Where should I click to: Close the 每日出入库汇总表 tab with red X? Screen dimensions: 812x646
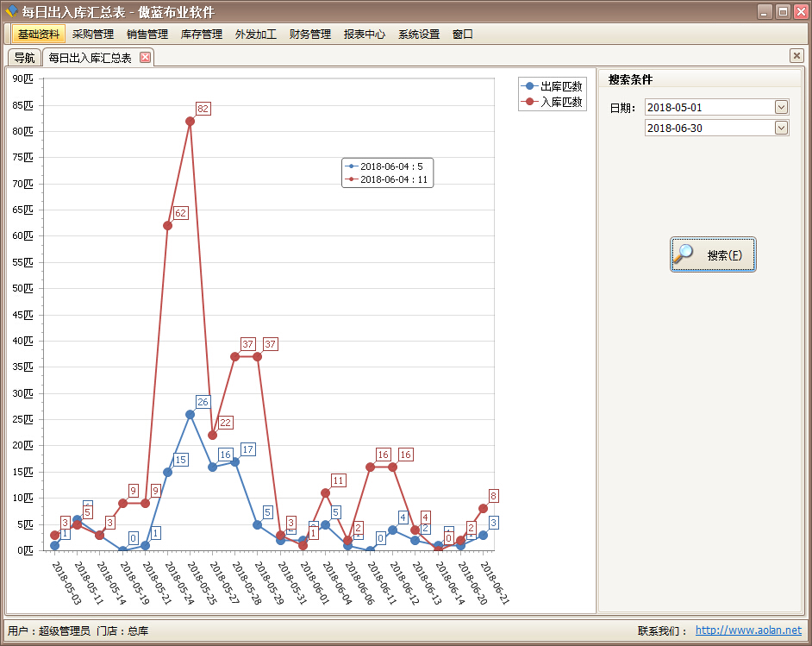[x=145, y=58]
